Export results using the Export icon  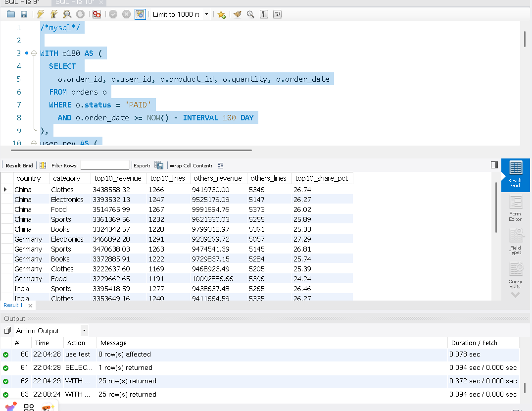[x=159, y=165]
